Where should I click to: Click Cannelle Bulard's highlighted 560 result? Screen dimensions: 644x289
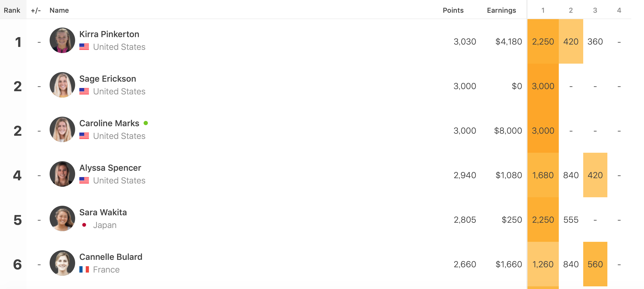coord(595,264)
